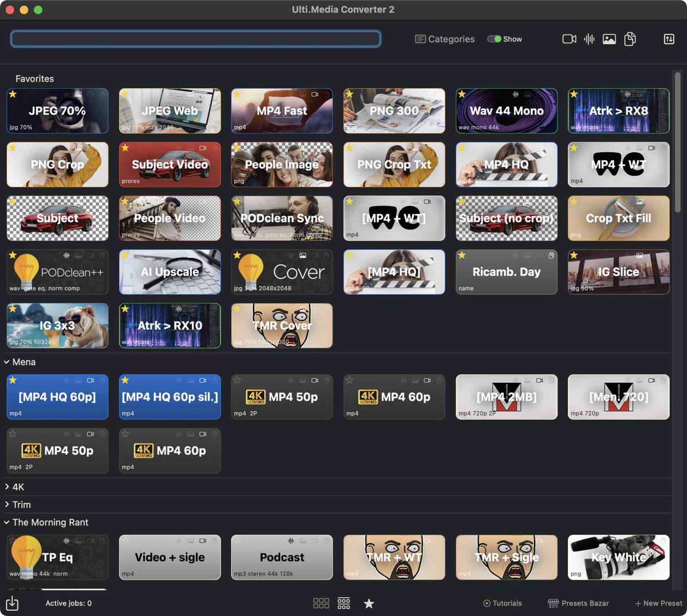Expand the Trim category
The width and height of the screenshot is (687, 616).
(7, 504)
